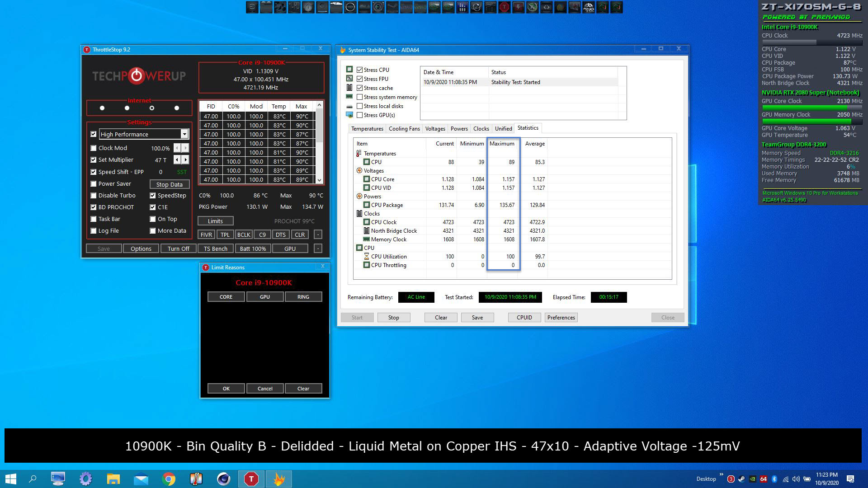Open the Cooling Fans tab
The height and width of the screenshot is (488, 868).
(x=404, y=129)
